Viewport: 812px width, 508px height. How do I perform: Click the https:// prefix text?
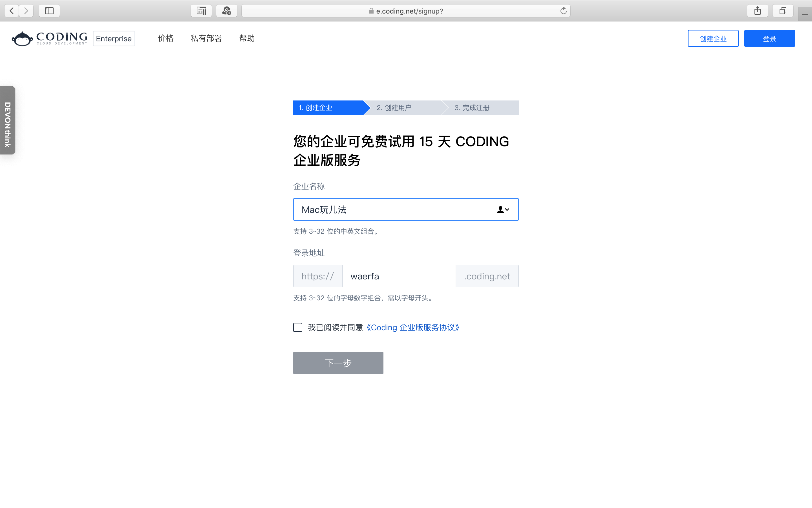(x=317, y=276)
